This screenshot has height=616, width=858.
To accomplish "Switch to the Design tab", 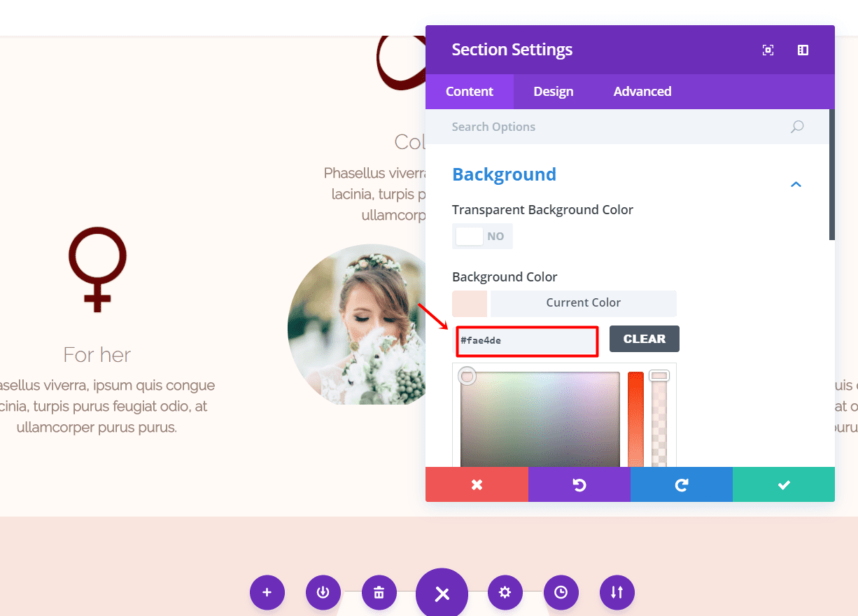I will click(554, 92).
